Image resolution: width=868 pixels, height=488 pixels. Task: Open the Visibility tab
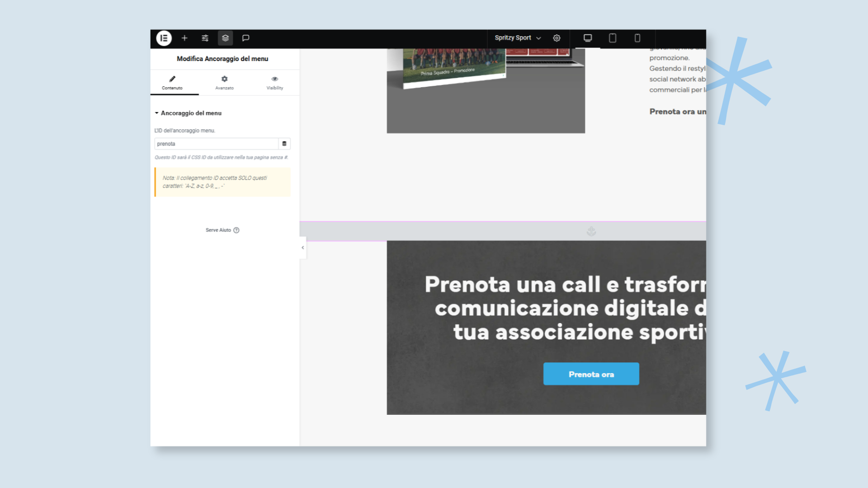tap(274, 83)
